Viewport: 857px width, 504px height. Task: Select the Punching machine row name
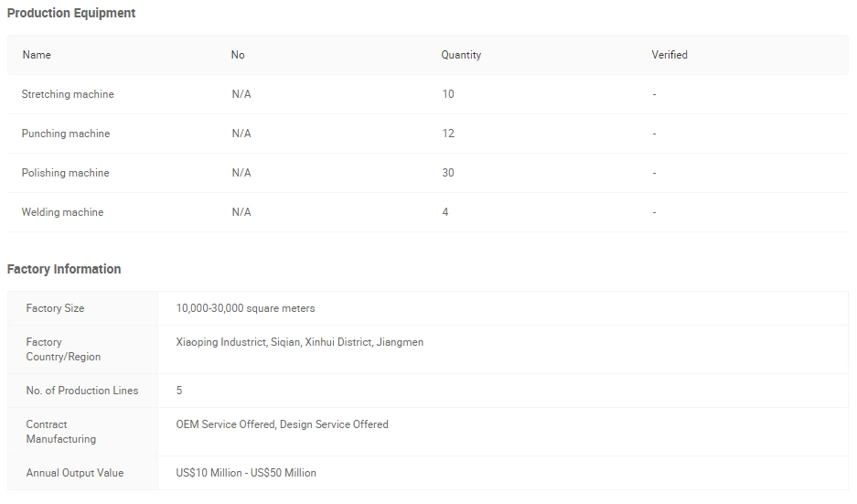coord(66,134)
